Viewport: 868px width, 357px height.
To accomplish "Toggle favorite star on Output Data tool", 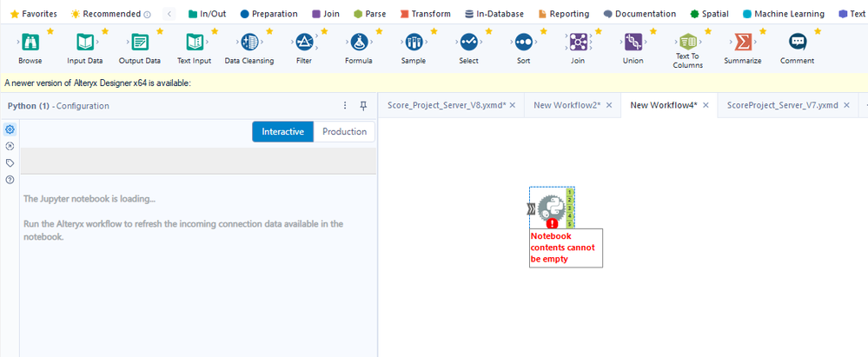I will 160,31.
